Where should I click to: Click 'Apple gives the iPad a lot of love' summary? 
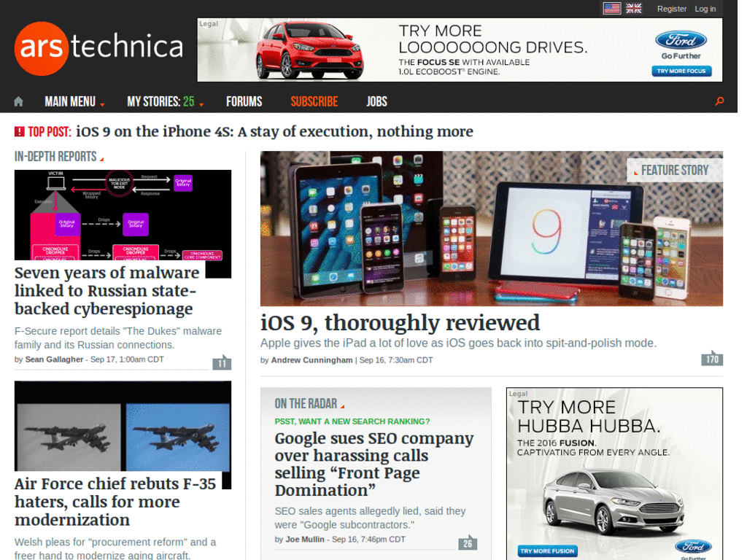[458, 343]
